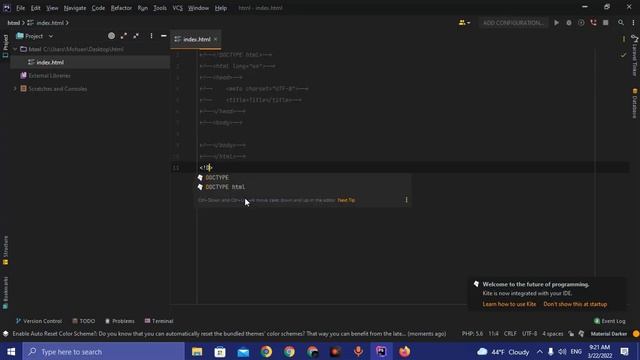The height and width of the screenshot is (360, 640).
Task: Open File Explorer from taskbar
Action: click(197, 351)
